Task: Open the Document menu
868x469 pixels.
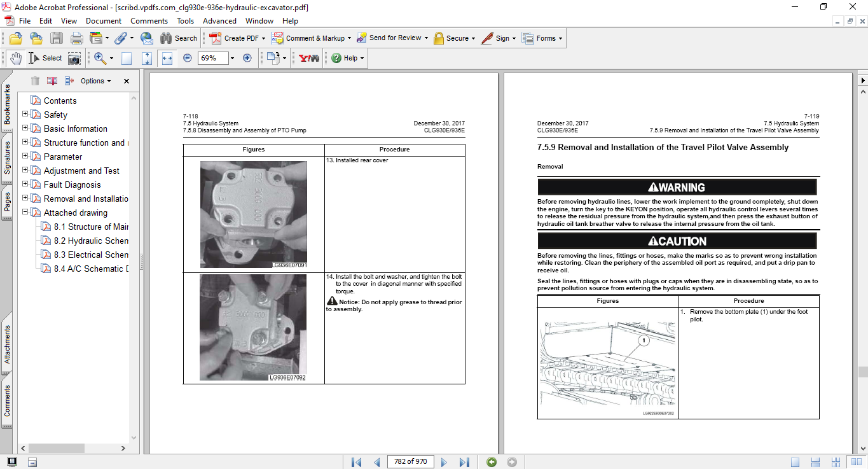Action: pos(104,21)
